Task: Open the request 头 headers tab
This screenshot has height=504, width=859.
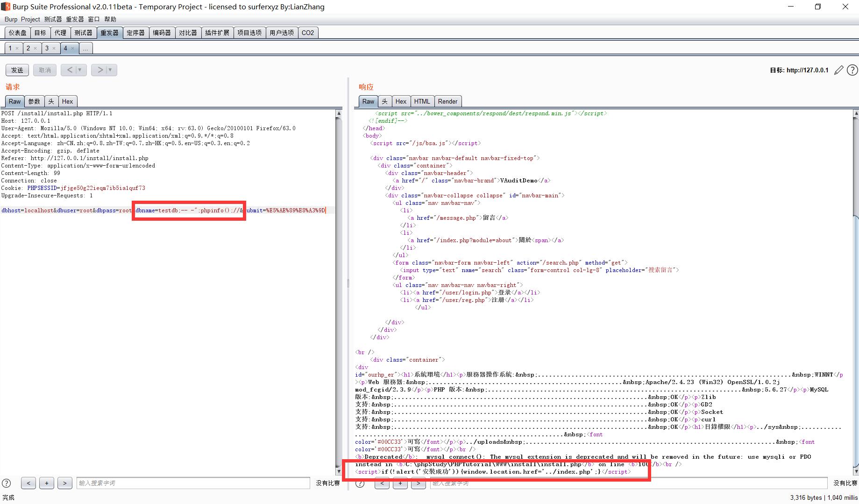Action: 51,101
